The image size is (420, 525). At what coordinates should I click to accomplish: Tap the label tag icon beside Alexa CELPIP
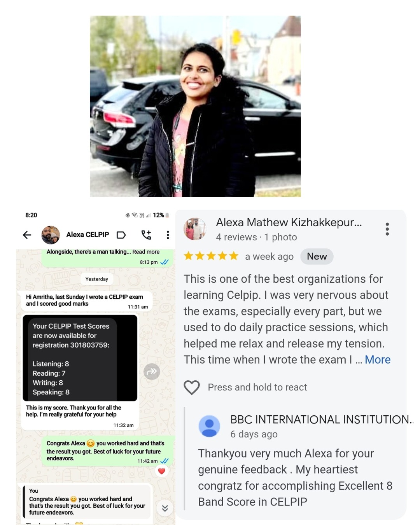[121, 235]
